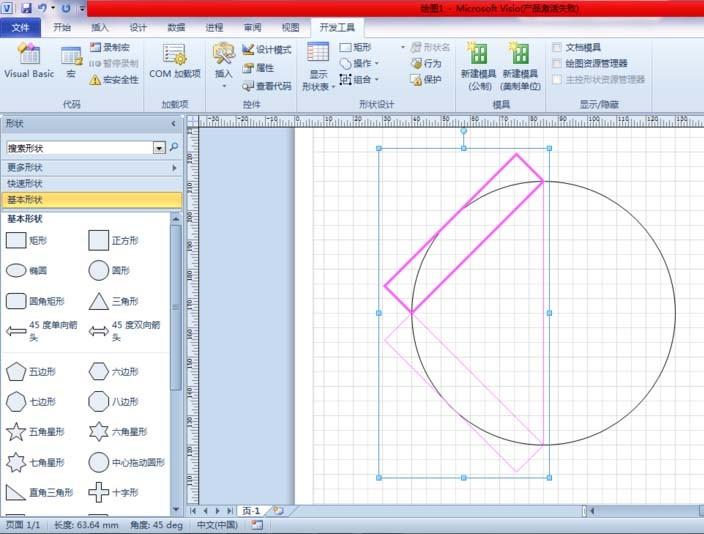Open the 保护 protection dialog
The image size is (704, 534).
[426, 80]
